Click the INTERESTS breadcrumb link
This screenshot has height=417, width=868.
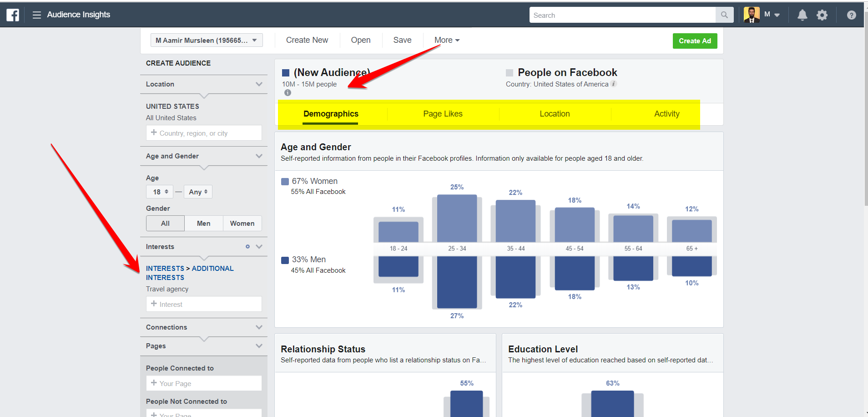(165, 269)
